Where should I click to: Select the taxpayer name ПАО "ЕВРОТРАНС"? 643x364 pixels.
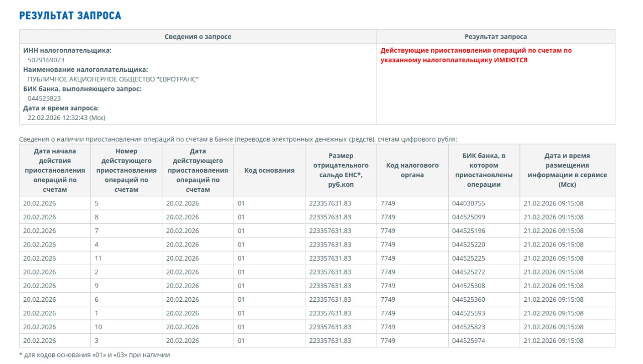point(113,79)
